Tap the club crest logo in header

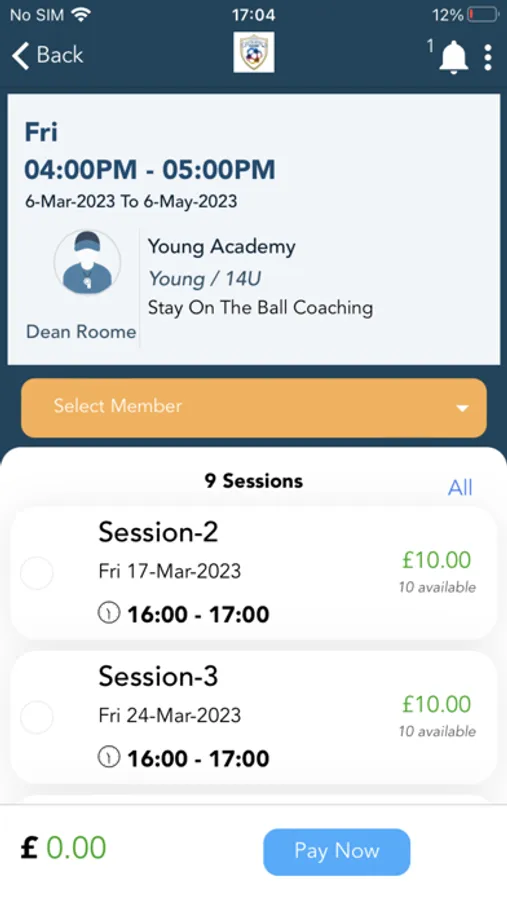(254, 53)
